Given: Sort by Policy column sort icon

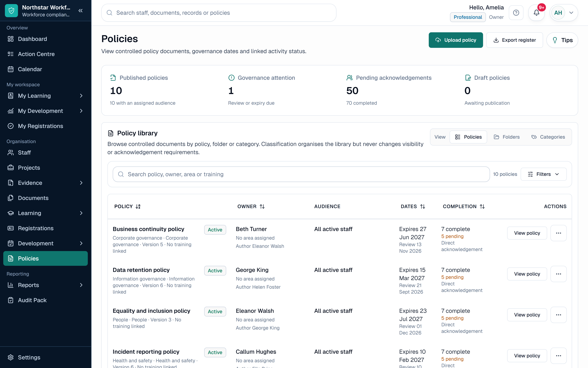Looking at the screenshot, I should [138, 206].
